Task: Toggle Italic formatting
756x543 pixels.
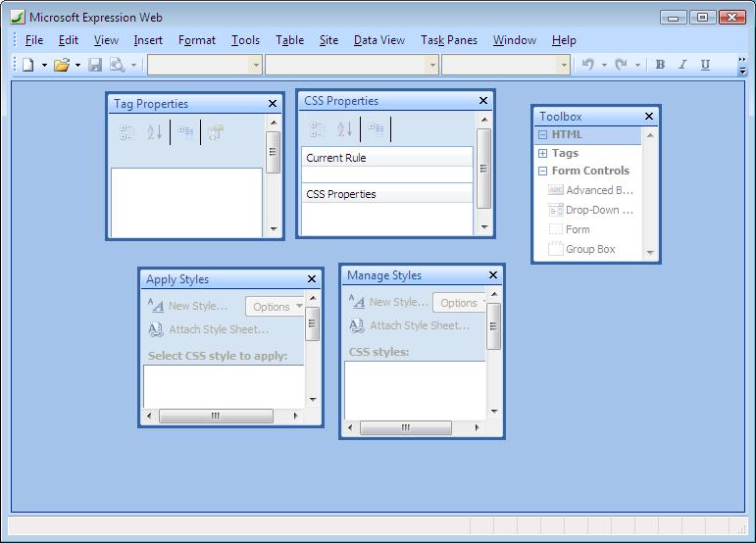Action: point(682,65)
